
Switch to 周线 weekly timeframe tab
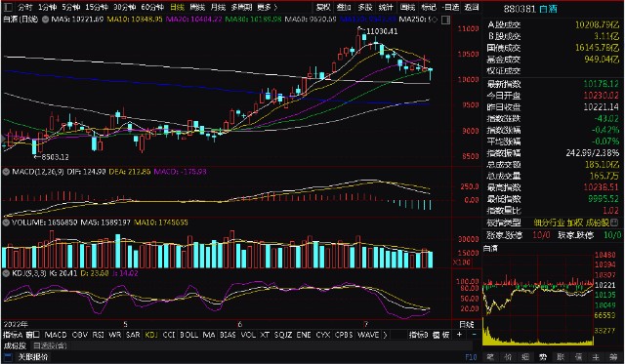pos(197,7)
